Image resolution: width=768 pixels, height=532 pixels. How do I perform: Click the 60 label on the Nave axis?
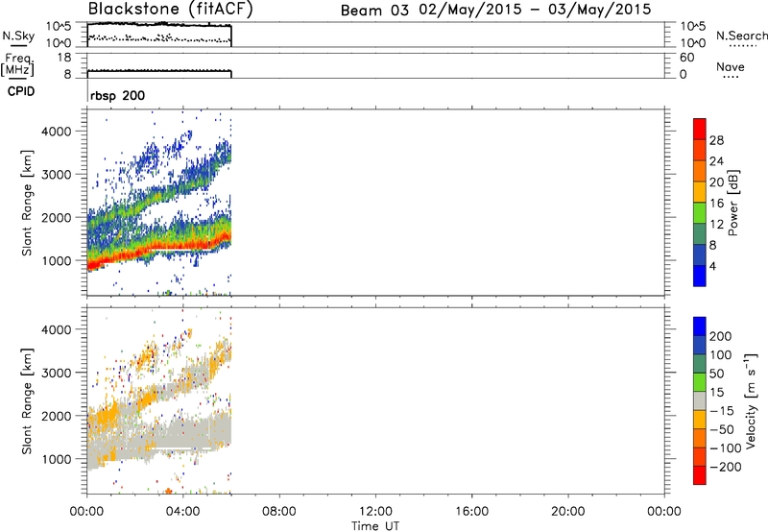pos(686,58)
